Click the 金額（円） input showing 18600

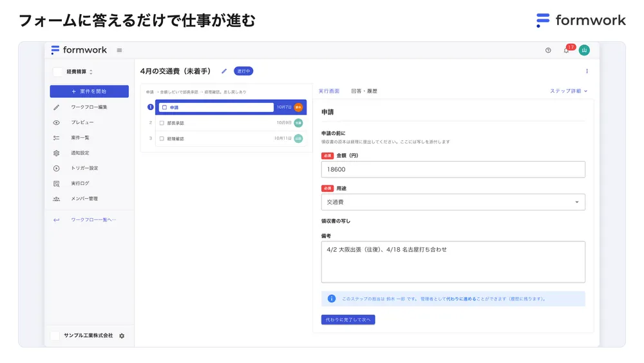pos(453,169)
